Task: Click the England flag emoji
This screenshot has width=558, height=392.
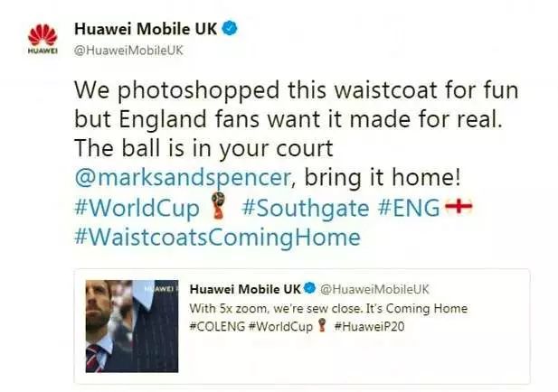Action: [459, 206]
